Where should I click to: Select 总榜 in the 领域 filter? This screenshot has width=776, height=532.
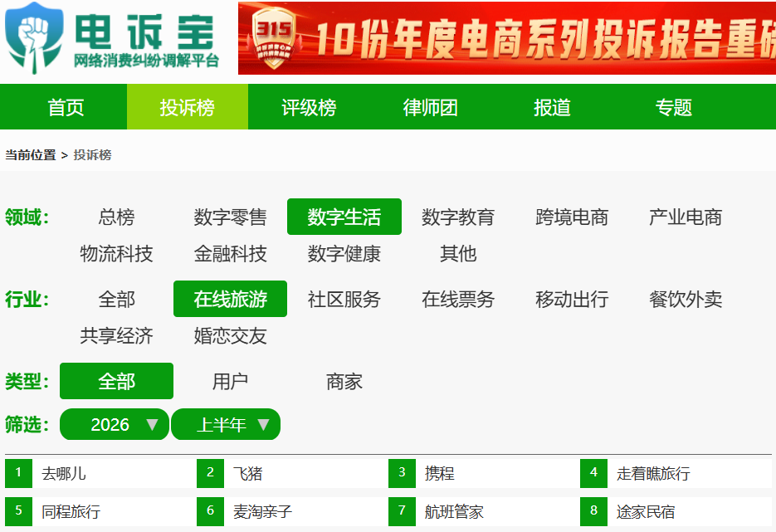[x=116, y=217]
